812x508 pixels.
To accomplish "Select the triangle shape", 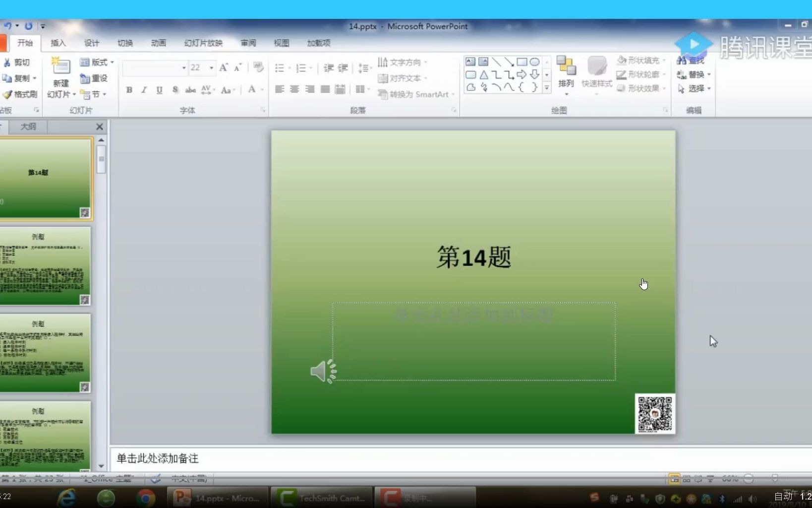I will click(484, 75).
